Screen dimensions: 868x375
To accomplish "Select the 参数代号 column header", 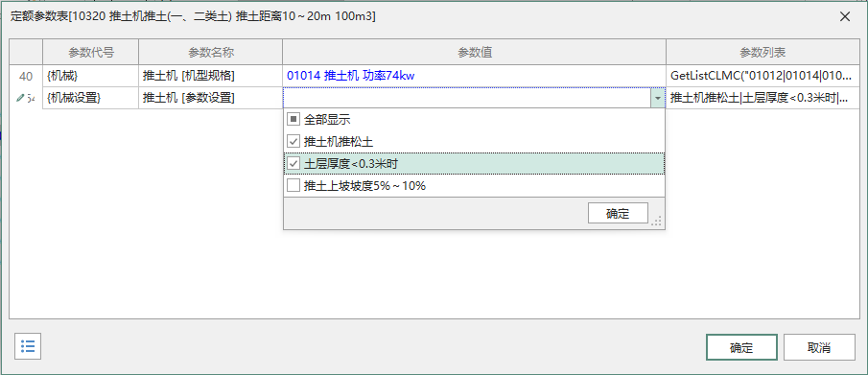I will 91,53.
